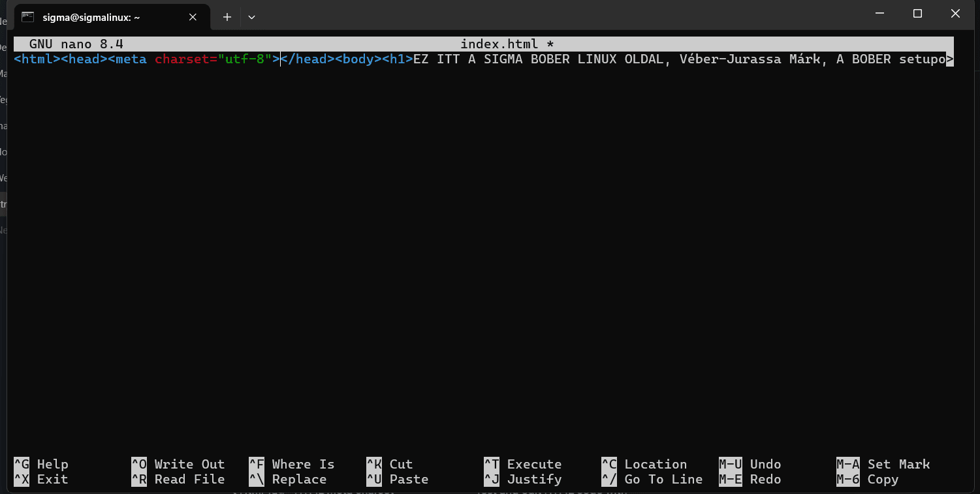Close the sigma@sigmalinux tab
Viewport: 980px width, 494px height.
click(193, 18)
